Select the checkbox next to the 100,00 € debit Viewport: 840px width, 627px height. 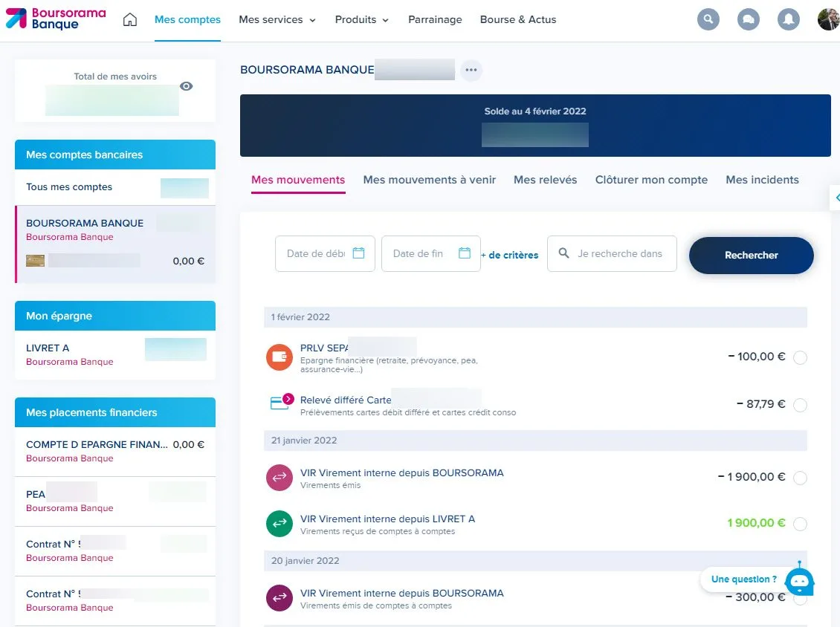tap(801, 357)
